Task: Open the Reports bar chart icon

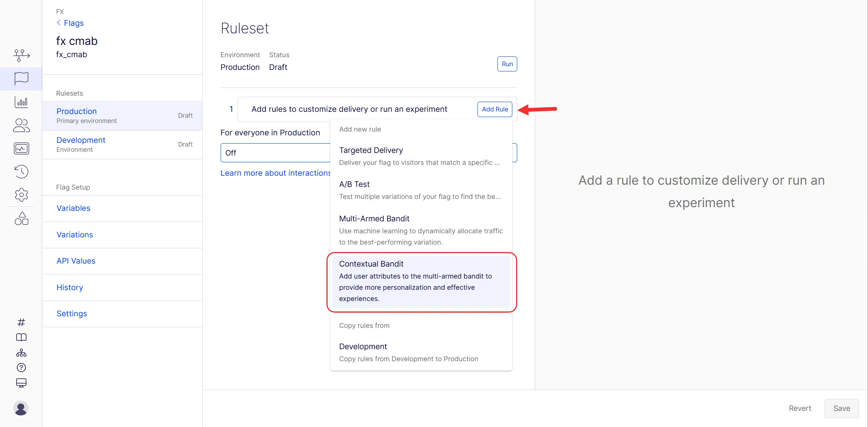Action: point(21,102)
